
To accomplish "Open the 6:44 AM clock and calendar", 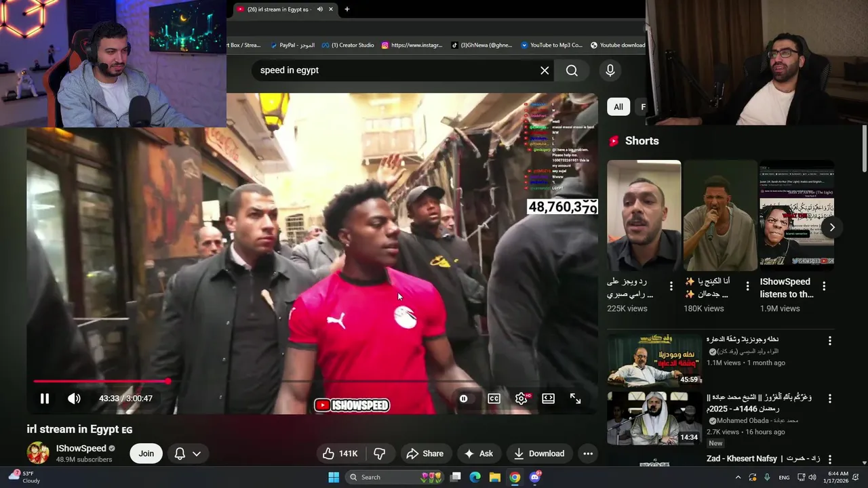I will pos(837,477).
